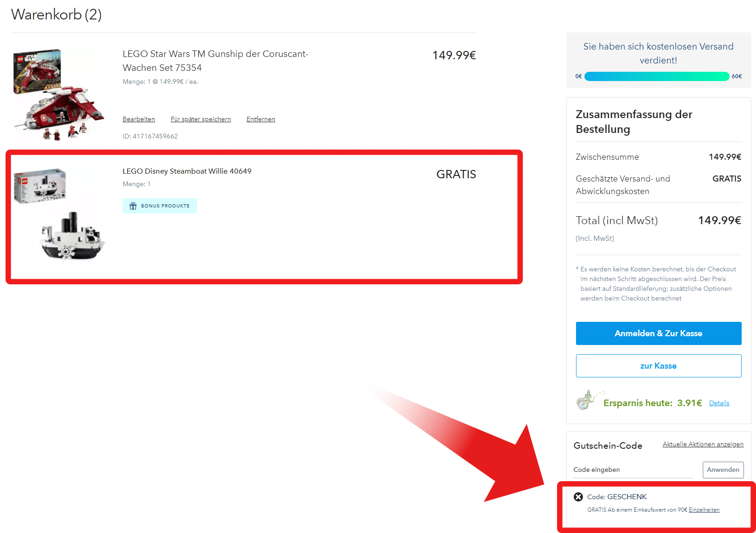The height and width of the screenshot is (533, 756).
Task: Click Menge: 1 @ 149.99€ / ea. text
Action: point(160,82)
